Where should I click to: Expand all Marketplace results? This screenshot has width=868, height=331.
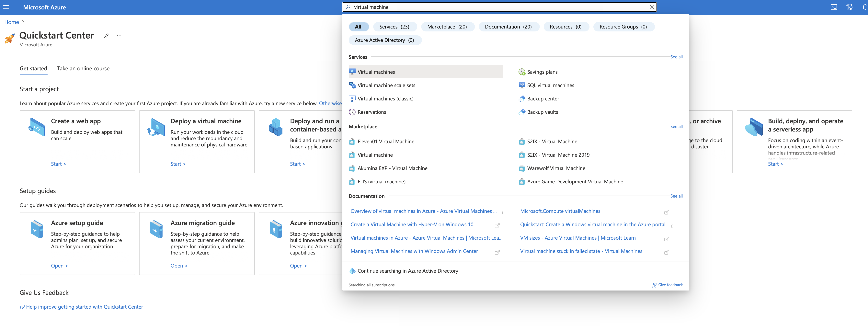tap(676, 126)
